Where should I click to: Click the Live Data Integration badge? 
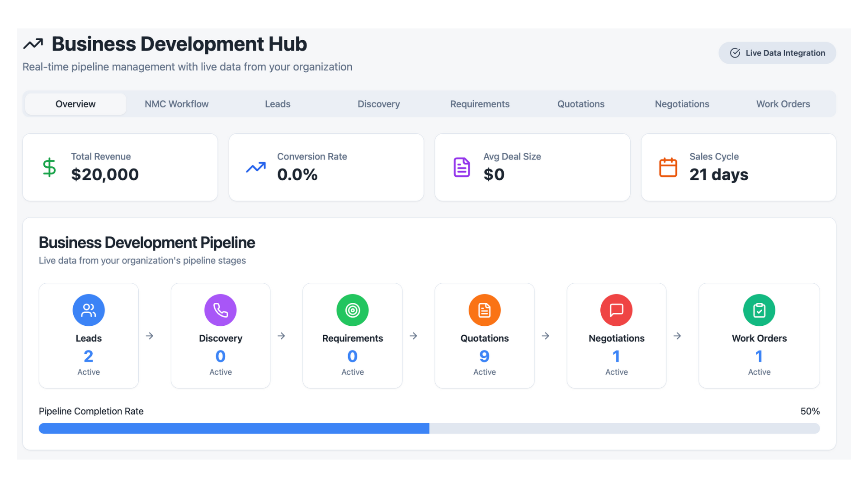click(777, 53)
